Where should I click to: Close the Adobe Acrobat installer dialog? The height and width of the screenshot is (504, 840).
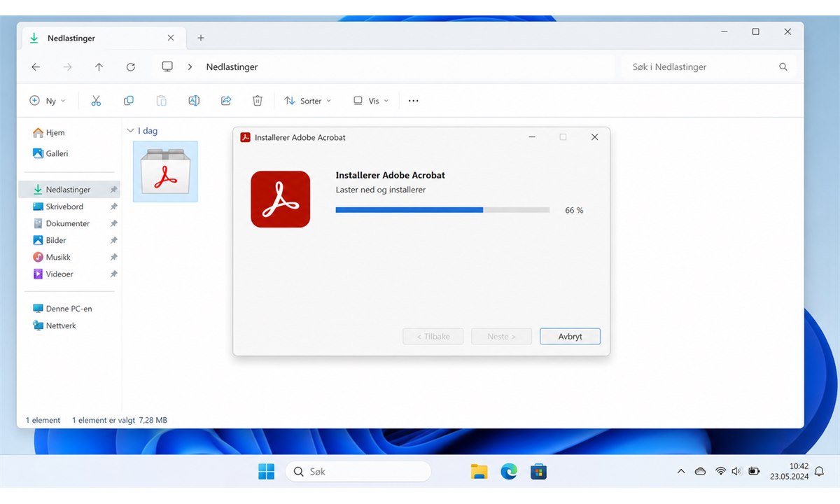pos(594,137)
